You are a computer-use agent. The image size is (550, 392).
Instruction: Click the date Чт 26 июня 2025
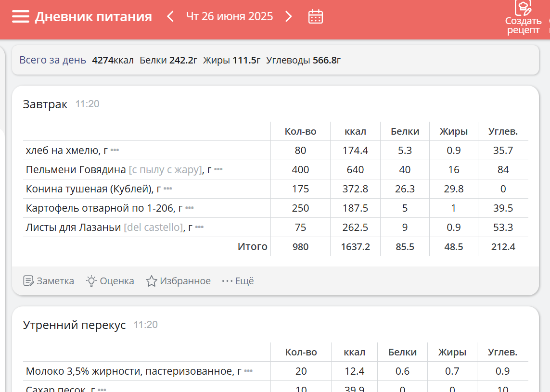pos(230,17)
